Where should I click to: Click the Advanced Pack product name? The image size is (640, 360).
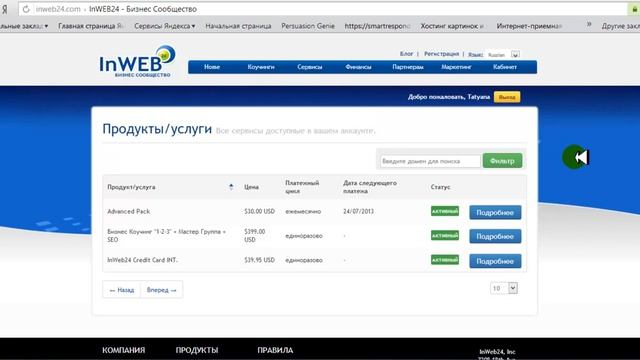[129, 211]
